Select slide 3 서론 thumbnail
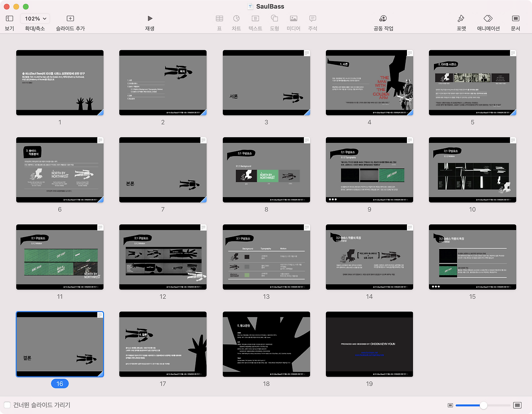 (x=266, y=83)
